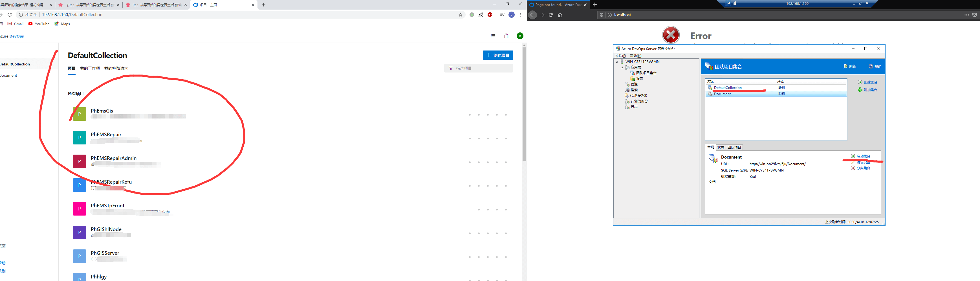Viewport: 980px width, 281px height.
Task: Switch to the 我的工作项 tab
Action: click(90, 69)
